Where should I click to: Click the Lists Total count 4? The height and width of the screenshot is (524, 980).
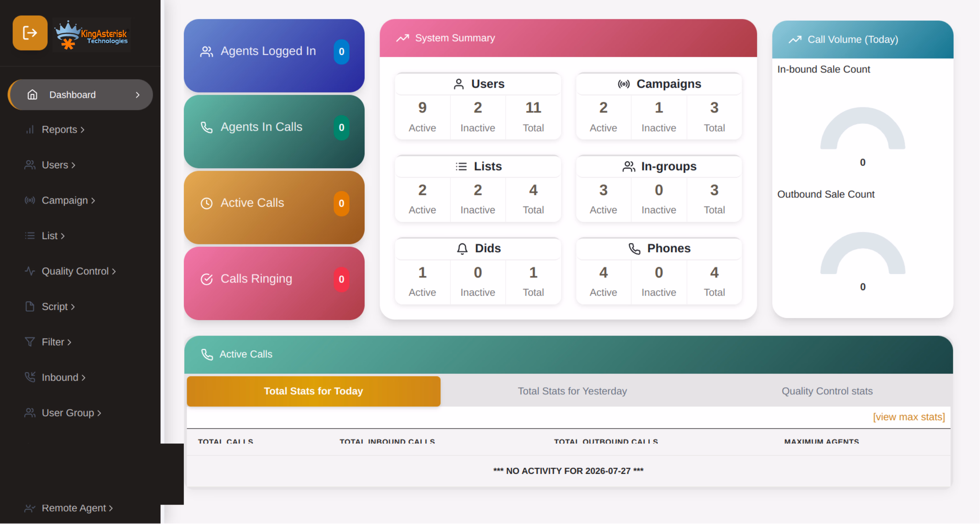(533, 190)
